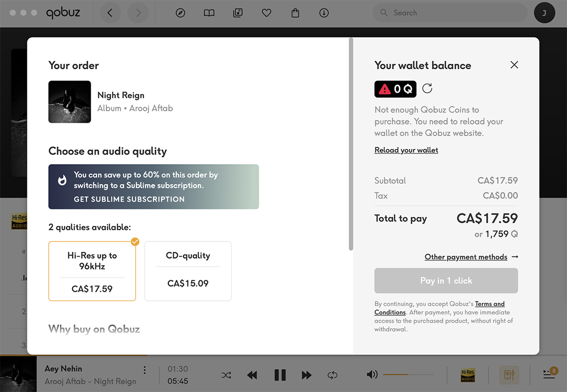Image resolution: width=567 pixels, height=392 pixels.
Task: Open the J user account menu
Action: [x=544, y=13]
